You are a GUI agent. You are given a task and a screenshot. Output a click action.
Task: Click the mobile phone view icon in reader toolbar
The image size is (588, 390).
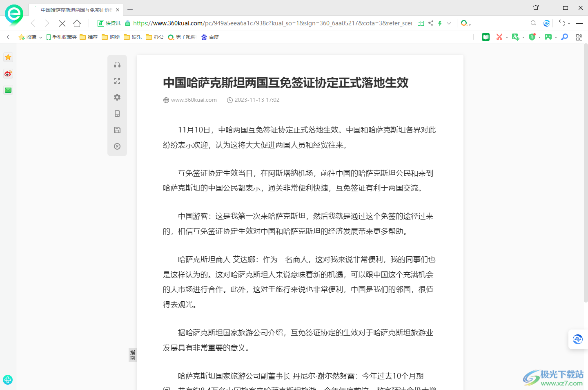pos(117,114)
